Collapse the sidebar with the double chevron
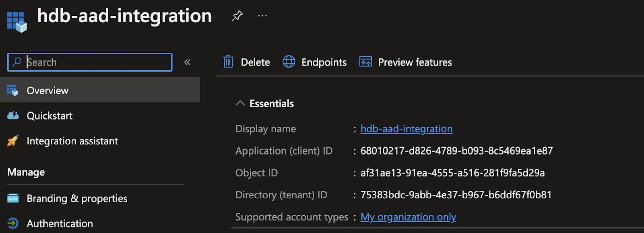644x233 pixels. click(187, 62)
